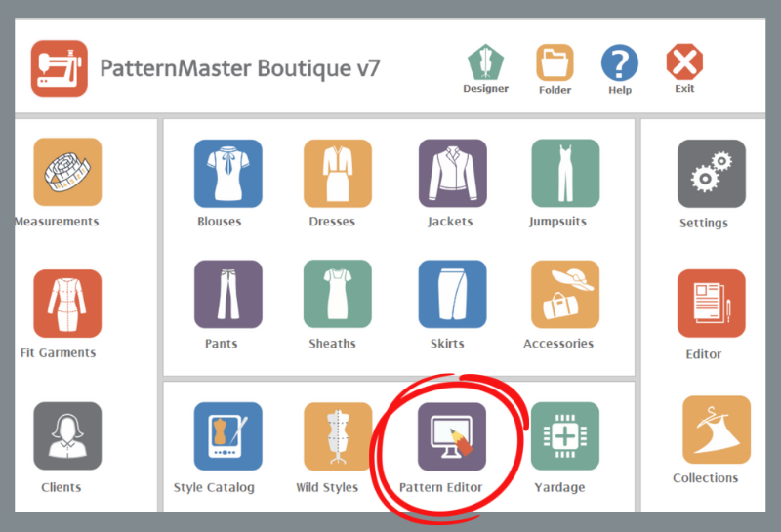781x532 pixels.
Task: Click the Help question mark icon
Action: click(620, 62)
